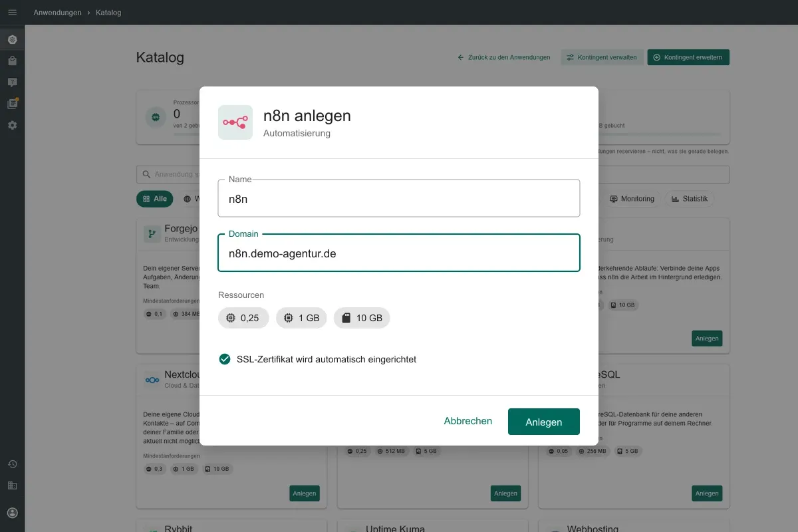
Task: Select the Statistik category filter
Action: pos(690,199)
